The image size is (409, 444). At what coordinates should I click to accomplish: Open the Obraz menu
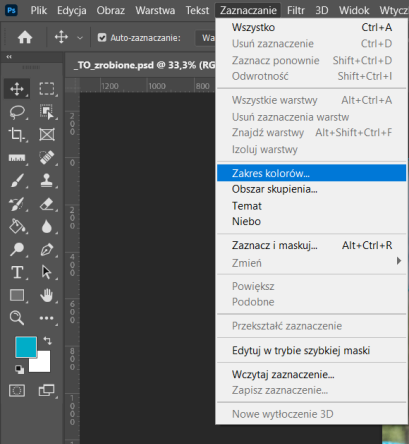[111, 11]
